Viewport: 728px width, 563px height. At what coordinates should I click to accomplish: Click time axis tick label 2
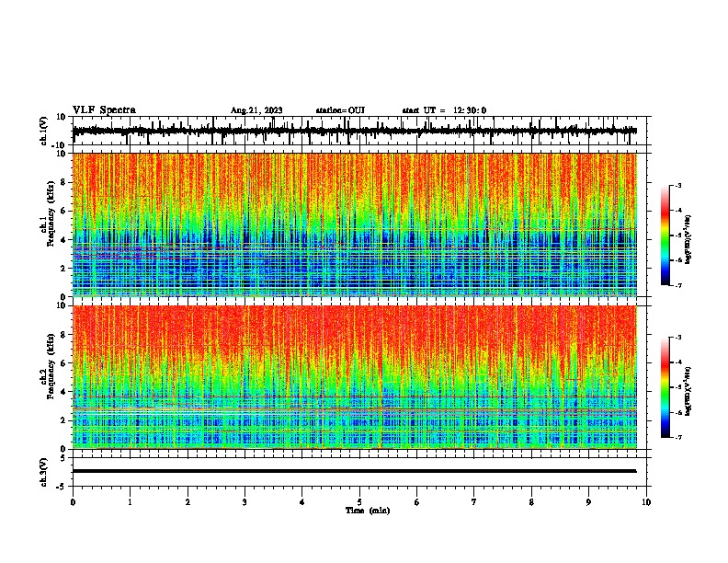188,502
